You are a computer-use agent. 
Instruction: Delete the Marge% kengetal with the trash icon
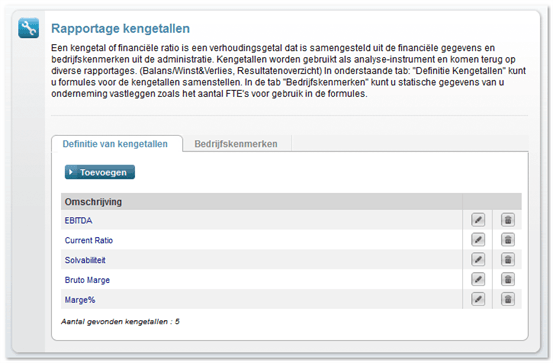pos(508,299)
